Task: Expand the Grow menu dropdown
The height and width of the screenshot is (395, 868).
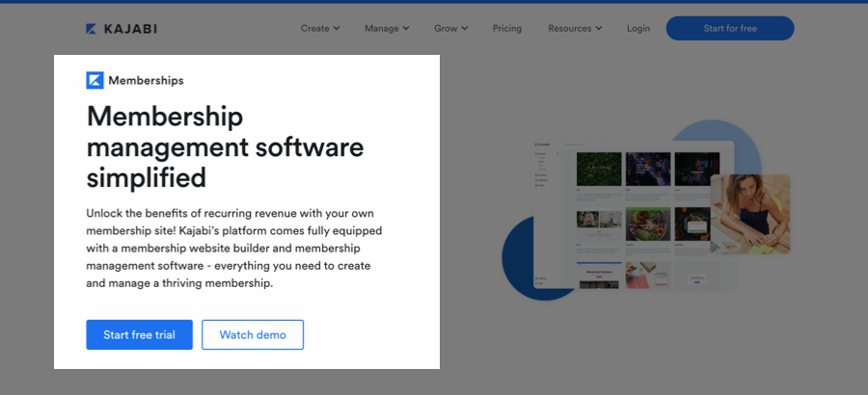Action: pos(450,28)
